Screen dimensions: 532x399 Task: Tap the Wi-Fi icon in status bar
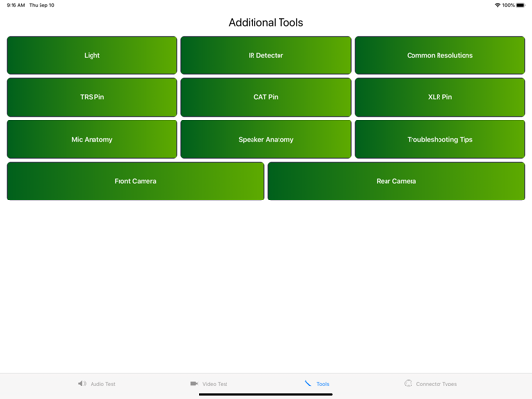497,5
